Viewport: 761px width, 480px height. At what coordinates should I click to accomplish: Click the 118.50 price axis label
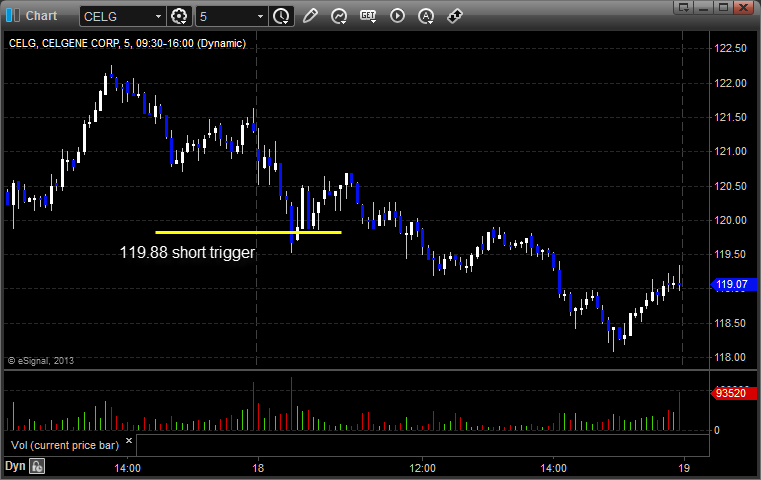coord(730,323)
